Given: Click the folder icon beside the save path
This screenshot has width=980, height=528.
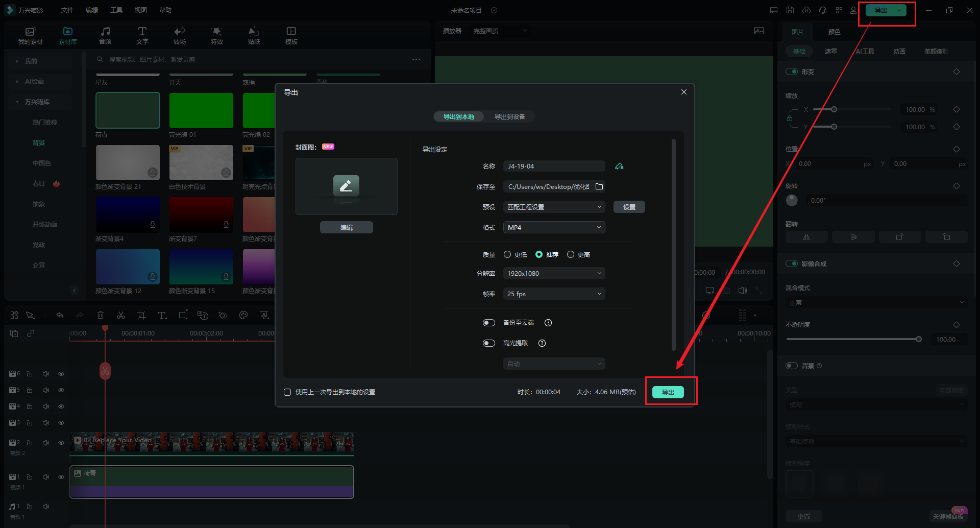Looking at the screenshot, I should 599,187.
